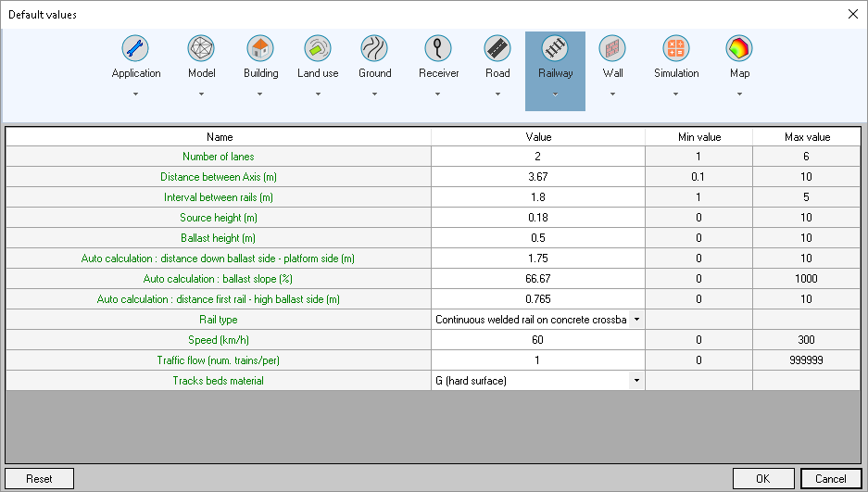The image size is (868, 492).
Task: Expand the arrow under Application
Action: pos(135,95)
